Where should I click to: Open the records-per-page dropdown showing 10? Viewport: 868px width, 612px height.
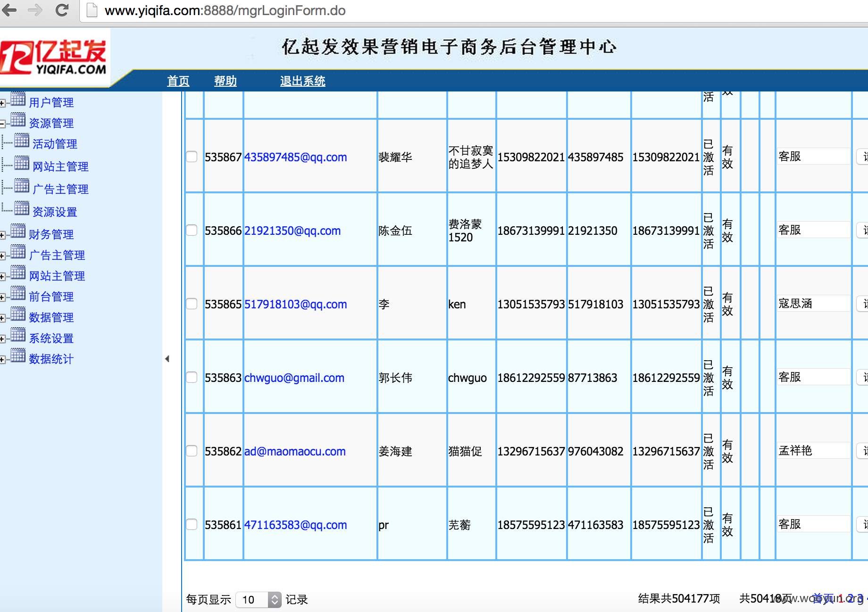pyautogui.click(x=259, y=600)
